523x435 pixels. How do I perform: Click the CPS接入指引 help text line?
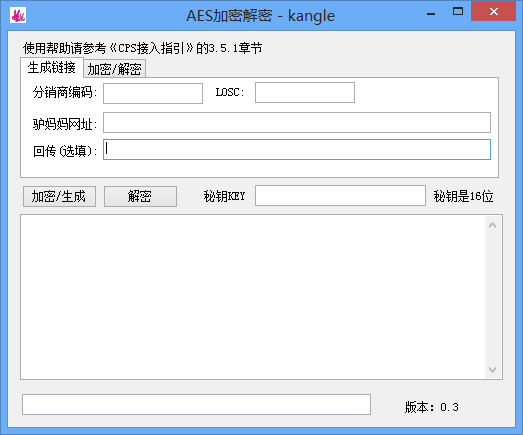142,48
